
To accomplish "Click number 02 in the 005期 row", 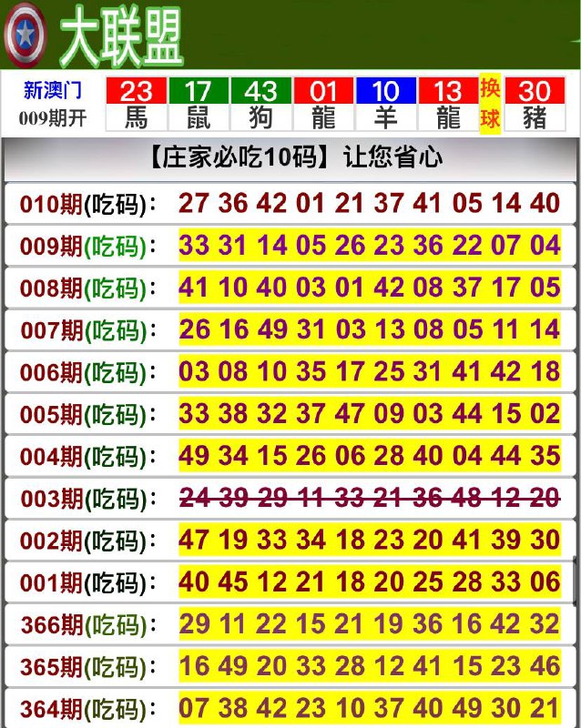I will (545, 413).
